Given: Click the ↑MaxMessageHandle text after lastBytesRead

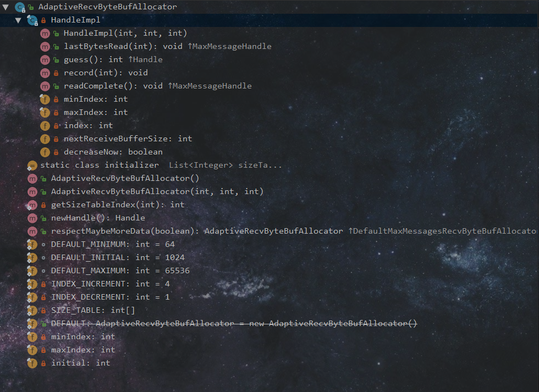Looking at the screenshot, I should [230, 46].
